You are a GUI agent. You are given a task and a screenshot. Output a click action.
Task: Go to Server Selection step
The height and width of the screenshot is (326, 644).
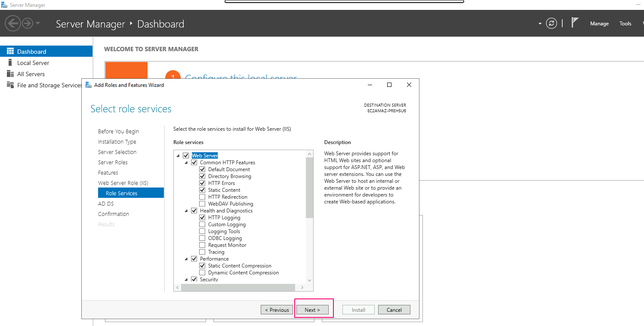pos(117,152)
